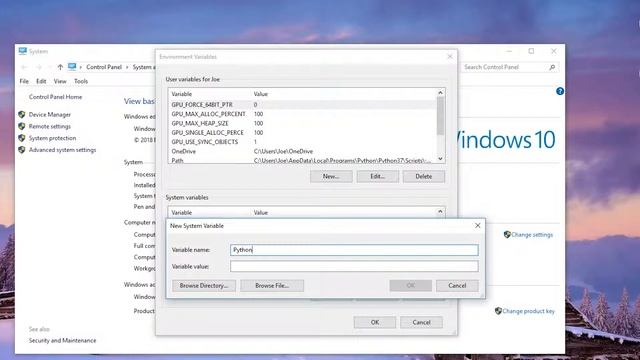Select the OneDrive user variable row
640x360 pixels.
pos(302,151)
